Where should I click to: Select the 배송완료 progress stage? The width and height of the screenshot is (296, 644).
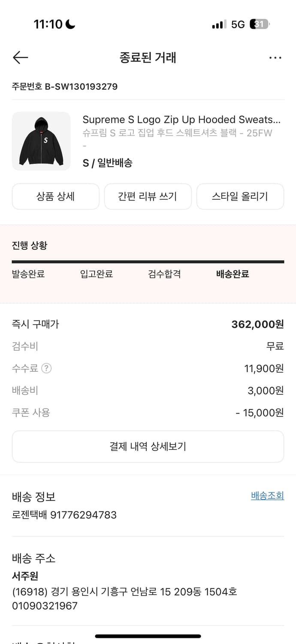(x=232, y=274)
